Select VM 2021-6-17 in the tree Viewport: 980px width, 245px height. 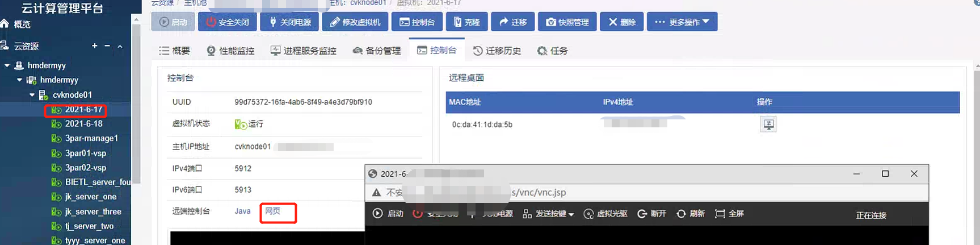click(83, 109)
